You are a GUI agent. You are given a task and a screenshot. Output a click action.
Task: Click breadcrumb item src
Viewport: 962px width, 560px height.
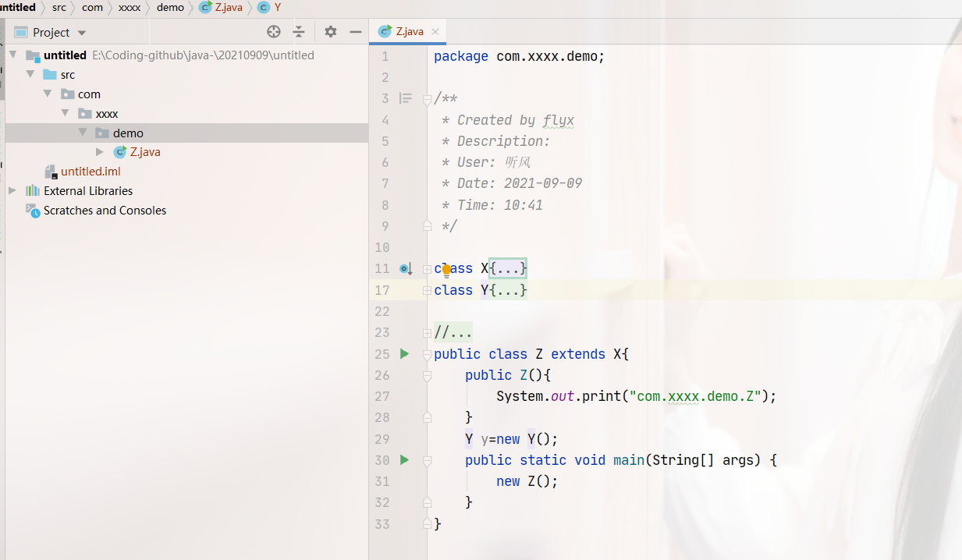point(59,7)
